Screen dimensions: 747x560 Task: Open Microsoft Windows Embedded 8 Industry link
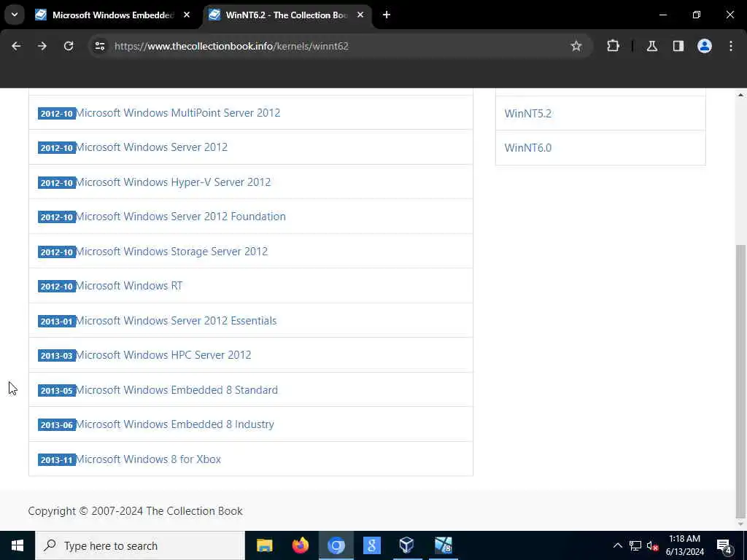(175, 424)
